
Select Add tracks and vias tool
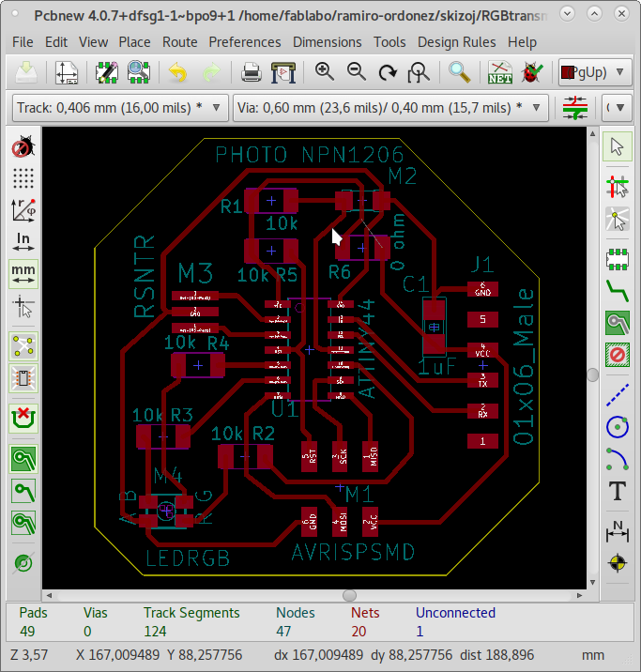tap(617, 291)
